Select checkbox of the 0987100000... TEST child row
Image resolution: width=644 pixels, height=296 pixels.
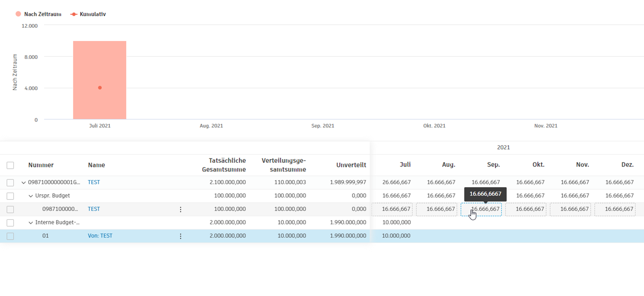10,209
